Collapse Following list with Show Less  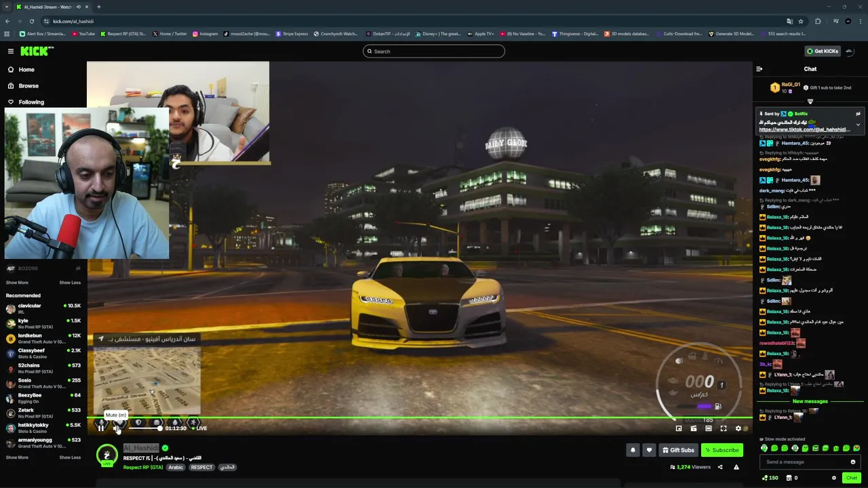pos(70,283)
